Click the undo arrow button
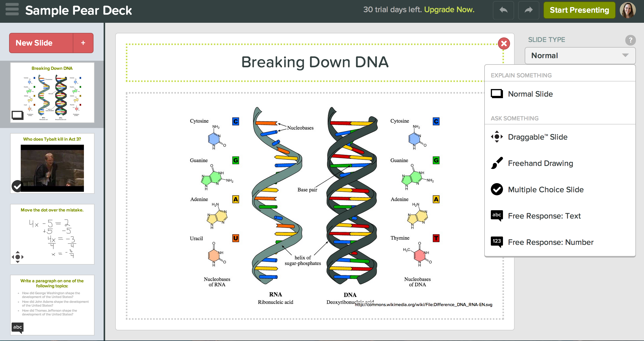Viewport: 644px width, 341px height. (x=503, y=10)
